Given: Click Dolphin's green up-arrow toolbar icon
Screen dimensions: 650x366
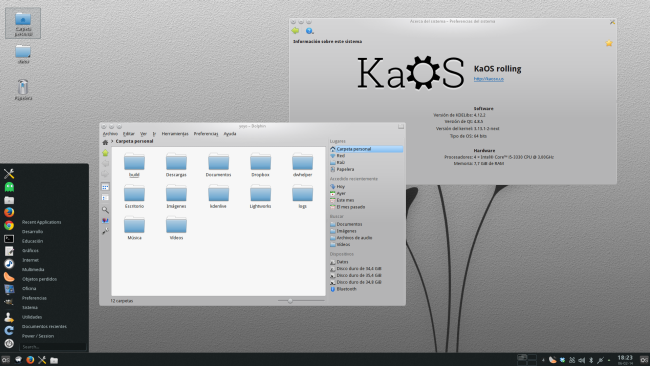Looking at the screenshot, I should [105, 153].
